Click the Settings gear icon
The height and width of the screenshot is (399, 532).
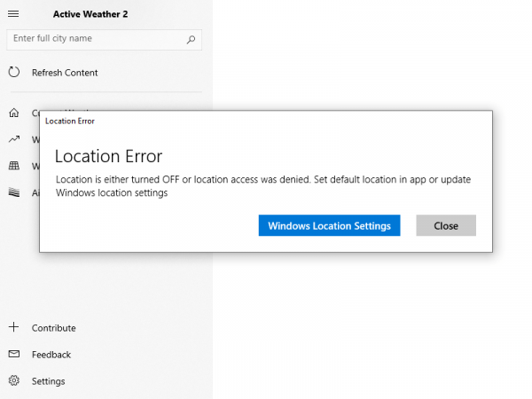pyautogui.click(x=14, y=380)
